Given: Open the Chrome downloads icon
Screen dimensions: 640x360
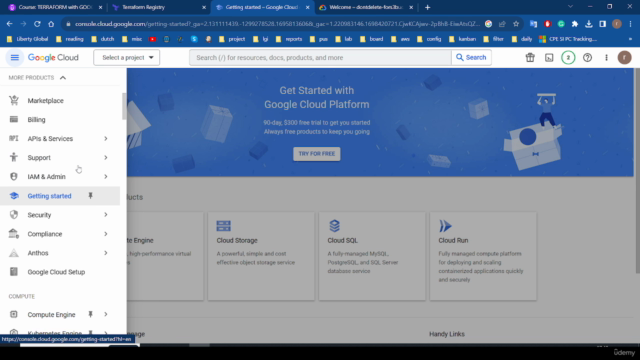Looking at the screenshot, I should click(x=589, y=24).
